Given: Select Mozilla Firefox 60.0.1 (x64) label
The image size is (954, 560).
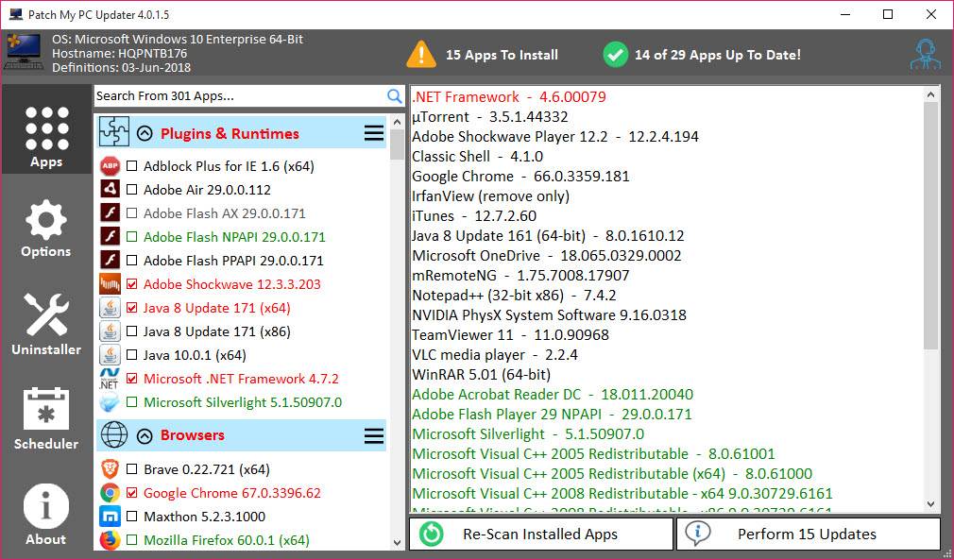Looking at the screenshot, I should (x=227, y=540).
